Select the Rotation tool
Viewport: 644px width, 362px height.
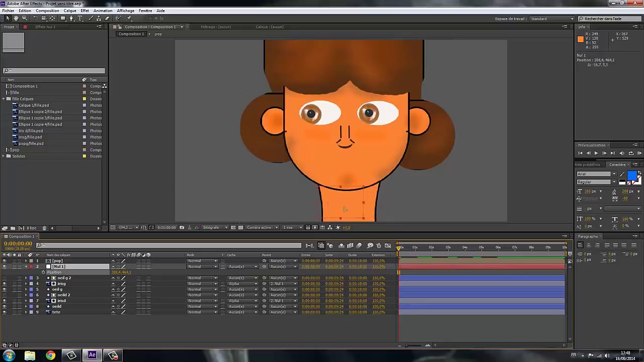click(35, 19)
